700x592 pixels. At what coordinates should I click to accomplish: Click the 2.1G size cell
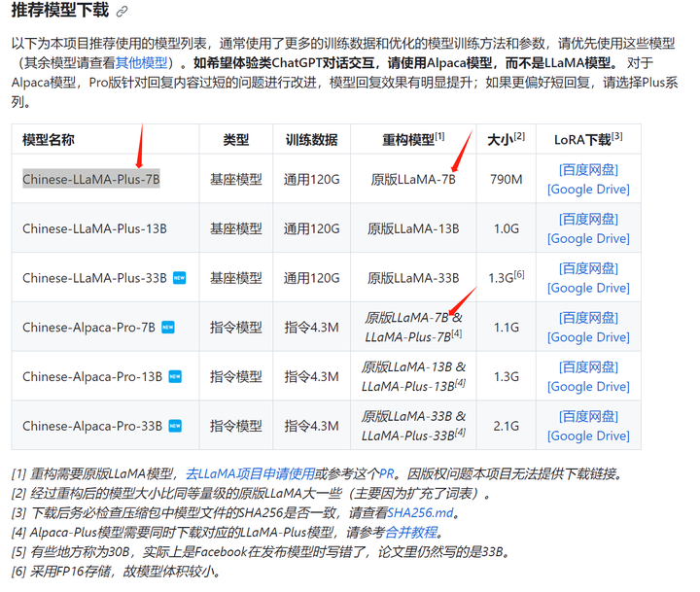[507, 426]
